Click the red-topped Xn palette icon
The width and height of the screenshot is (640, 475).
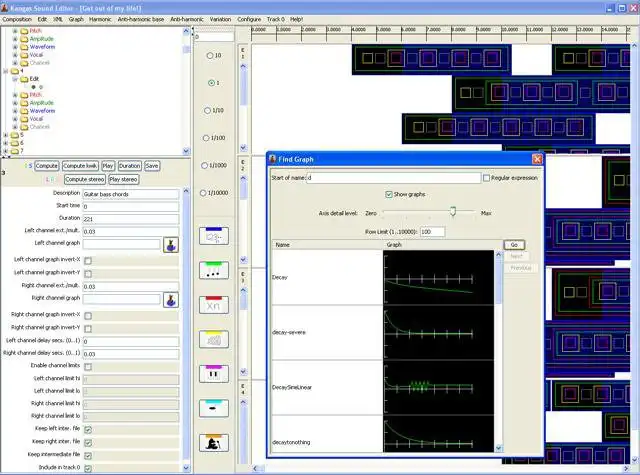pos(213,305)
